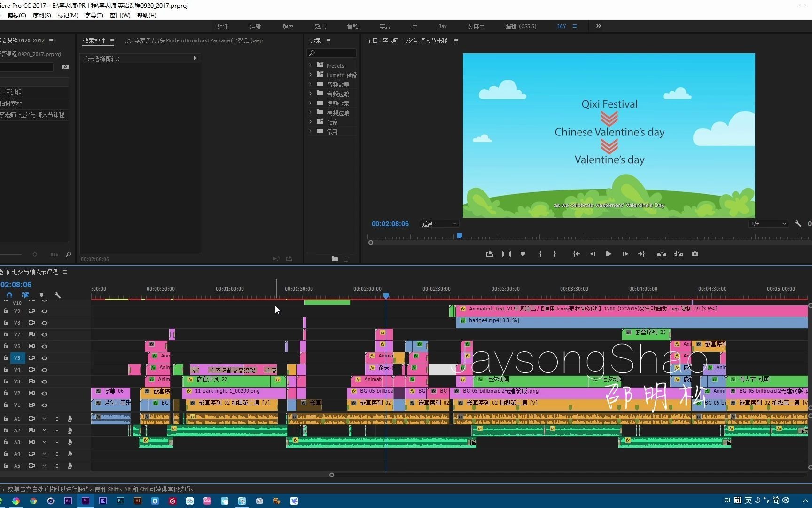812x508 pixels.
Task: Click new bin icon beside project search field
Action: click(65, 67)
